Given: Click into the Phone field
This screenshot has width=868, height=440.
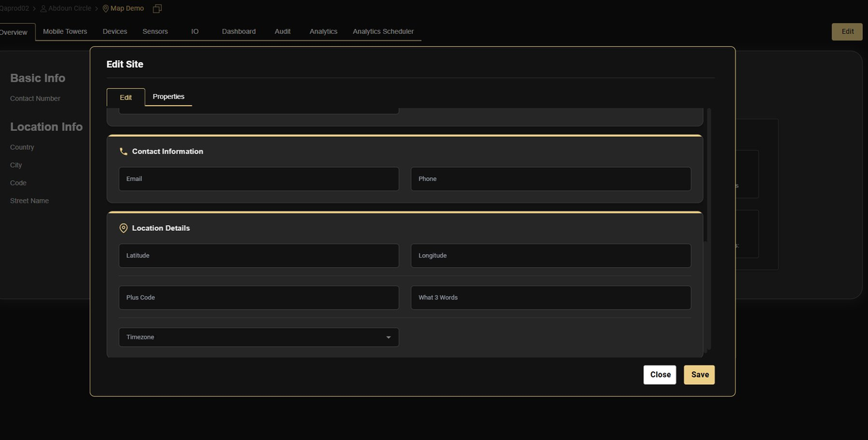Looking at the screenshot, I should click(550, 179).
